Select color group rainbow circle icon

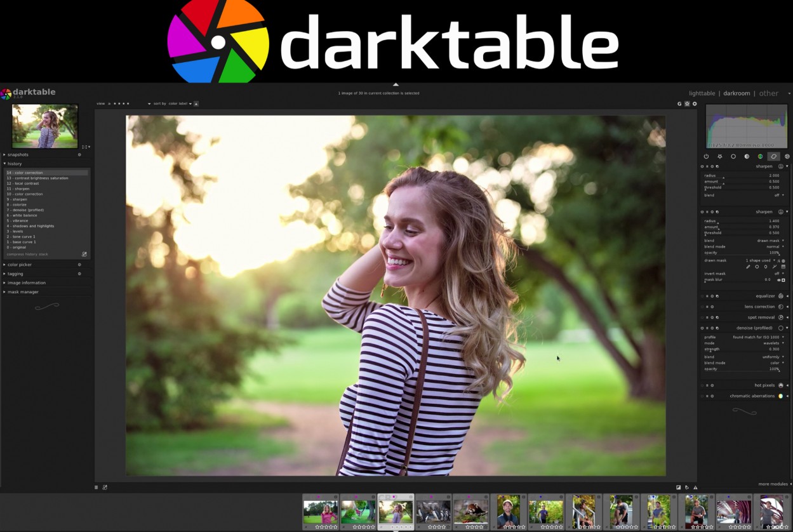coord(760,156)
